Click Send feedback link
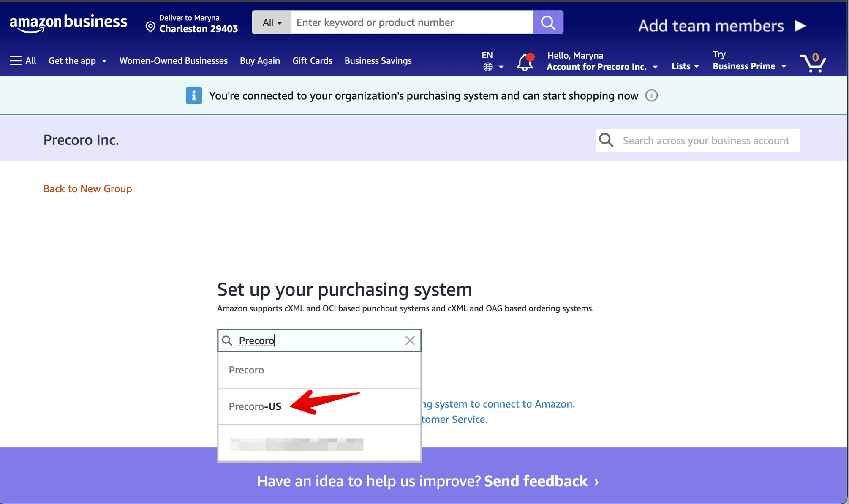Screen dimensions: 849x504 tap(541, 481)
